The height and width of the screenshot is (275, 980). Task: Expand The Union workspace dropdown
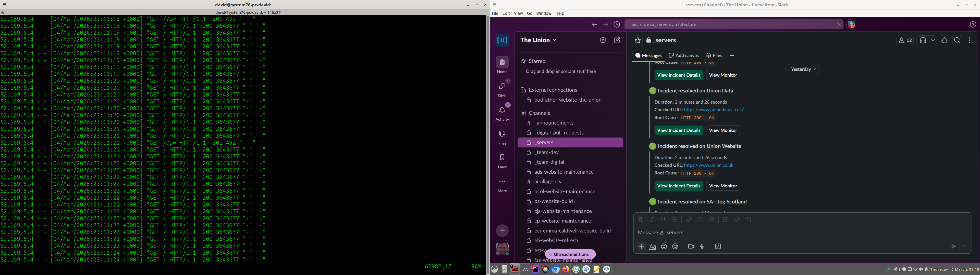tap(538, 40)
